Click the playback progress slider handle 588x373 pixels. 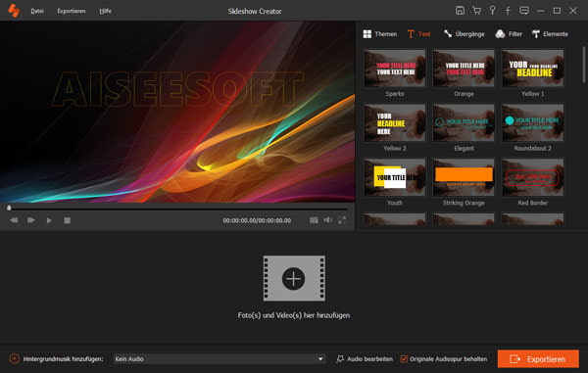(x=9, y=208)
